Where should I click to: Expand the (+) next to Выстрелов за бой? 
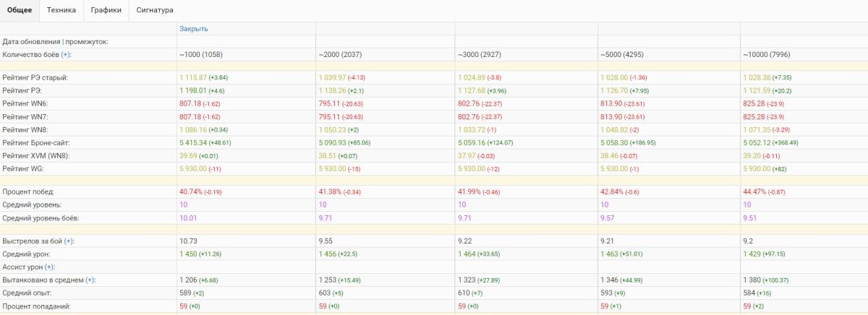[69, 241]
